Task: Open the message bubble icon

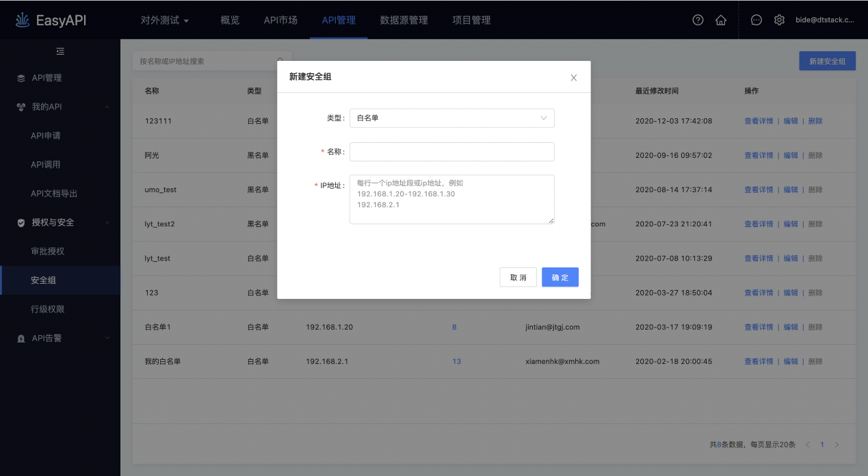Action: tap(757, 20)
